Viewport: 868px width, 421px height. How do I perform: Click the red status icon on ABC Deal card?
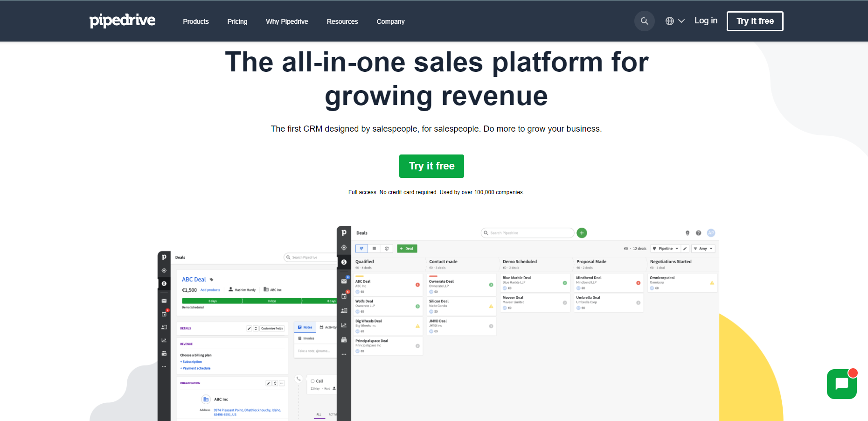(417, 285)
